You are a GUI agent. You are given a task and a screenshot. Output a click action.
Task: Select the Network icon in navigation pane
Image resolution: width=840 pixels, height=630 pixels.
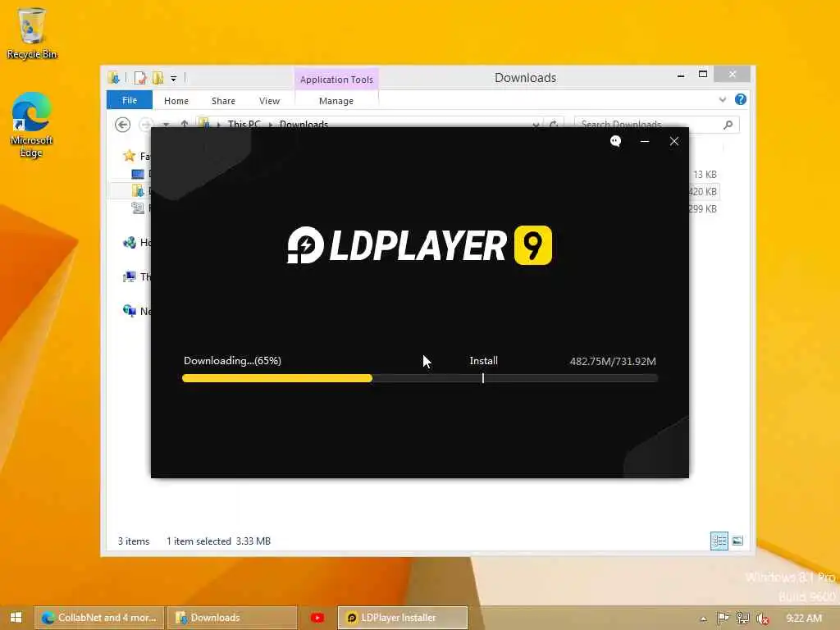pyautogui.click(x=129, y=311)
